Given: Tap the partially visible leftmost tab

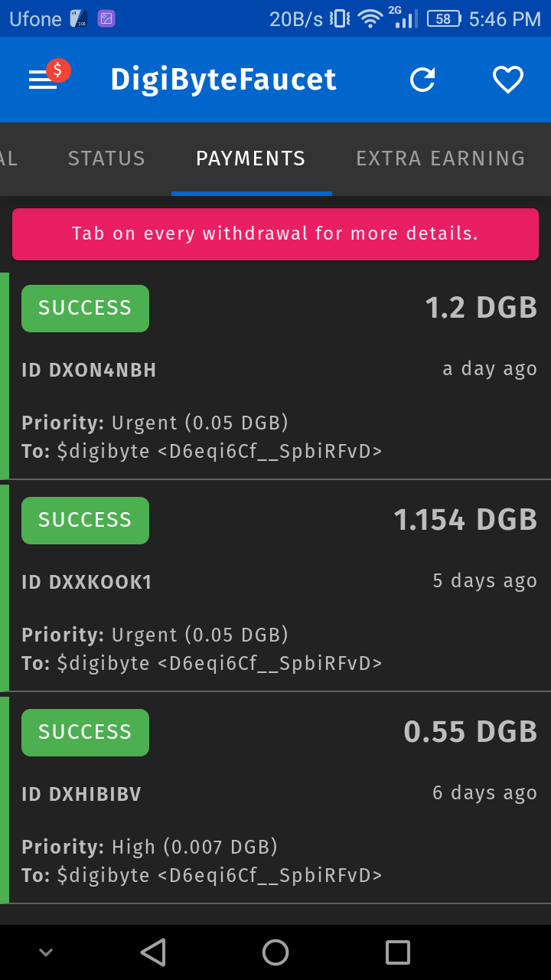Looking at the screenshot, I should (8, 158).
